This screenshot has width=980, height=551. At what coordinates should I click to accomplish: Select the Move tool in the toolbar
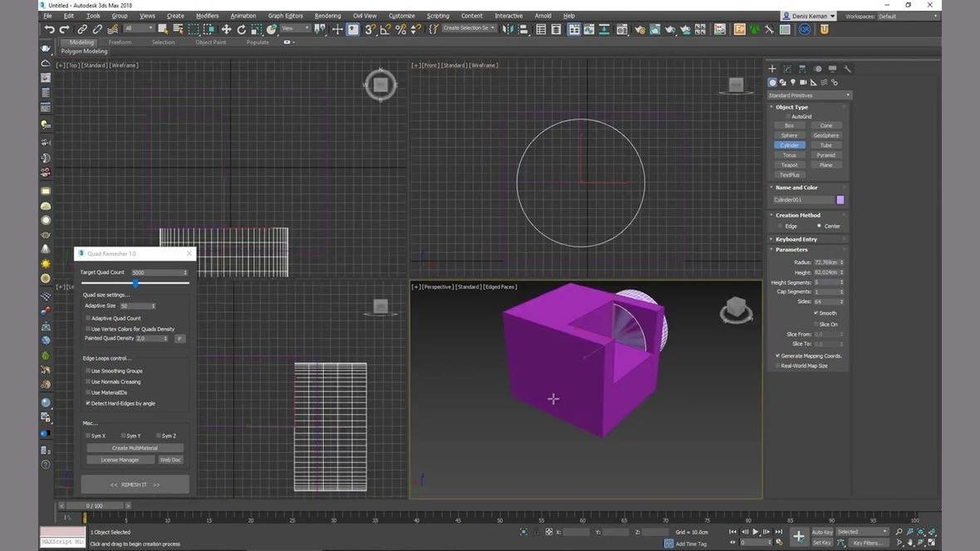tap(226, 29)
